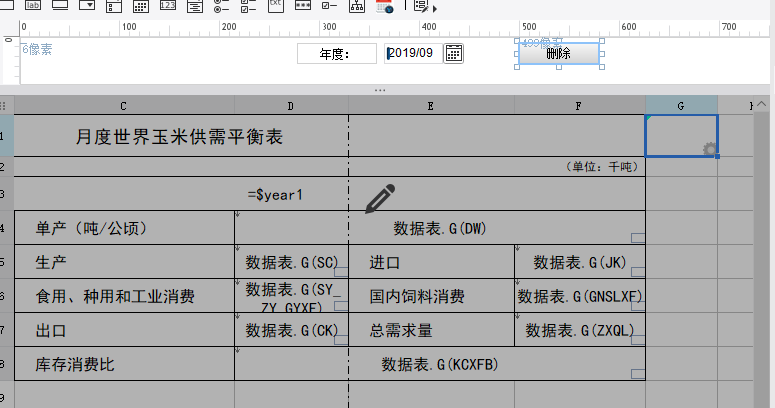
Task: Open calendar picker next to 2019/09
Action: (x=454, y=53)
